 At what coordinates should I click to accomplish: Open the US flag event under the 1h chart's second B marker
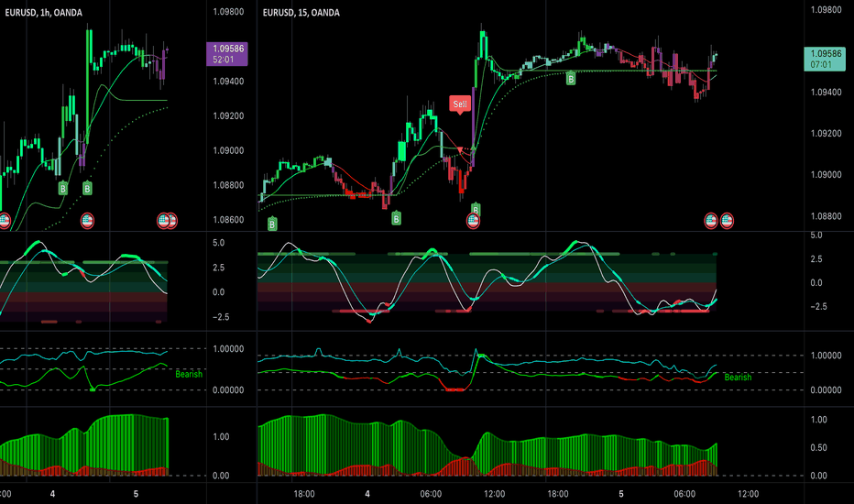pyautogui.click(x=87, y=221)
